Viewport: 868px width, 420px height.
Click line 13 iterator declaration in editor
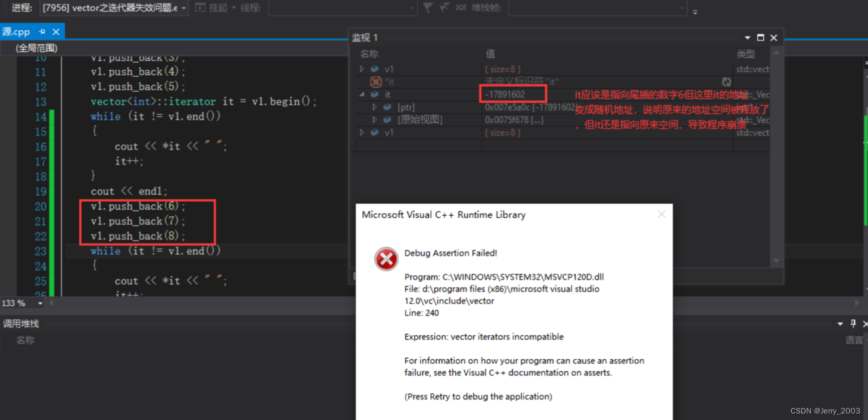pyautogui.click(x=203, y=102)
